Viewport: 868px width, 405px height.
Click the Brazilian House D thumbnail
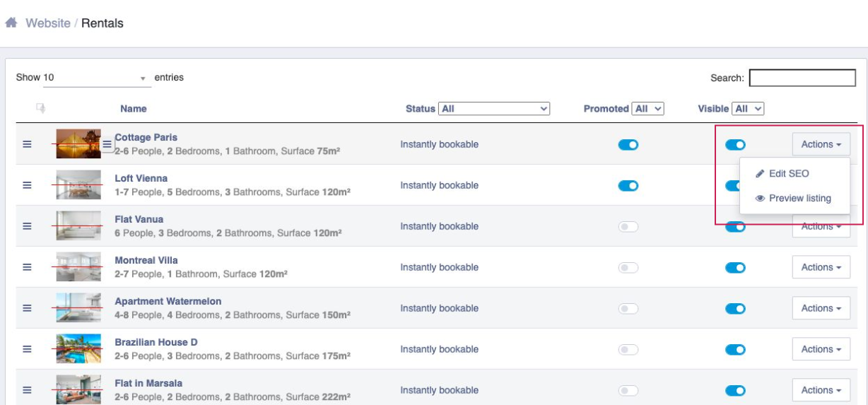[x=78, y=349]
